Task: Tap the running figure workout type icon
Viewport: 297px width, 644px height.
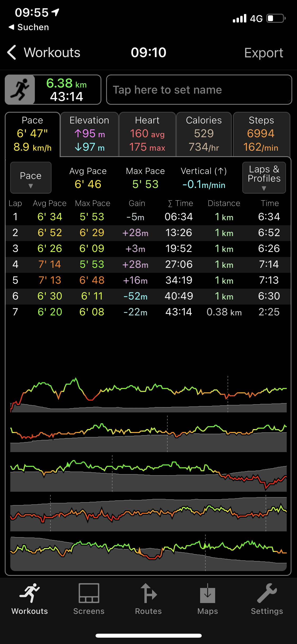Action: 20,90
